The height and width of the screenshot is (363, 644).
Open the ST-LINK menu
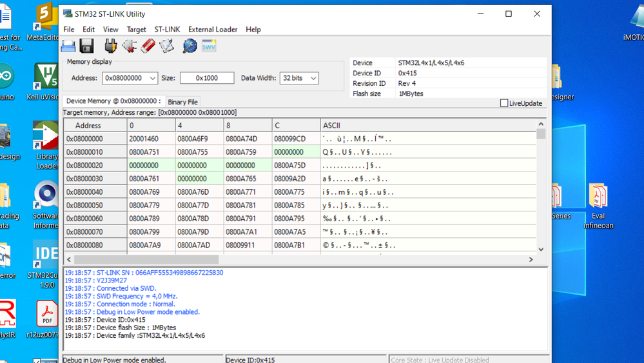click(x=167, y=30)
